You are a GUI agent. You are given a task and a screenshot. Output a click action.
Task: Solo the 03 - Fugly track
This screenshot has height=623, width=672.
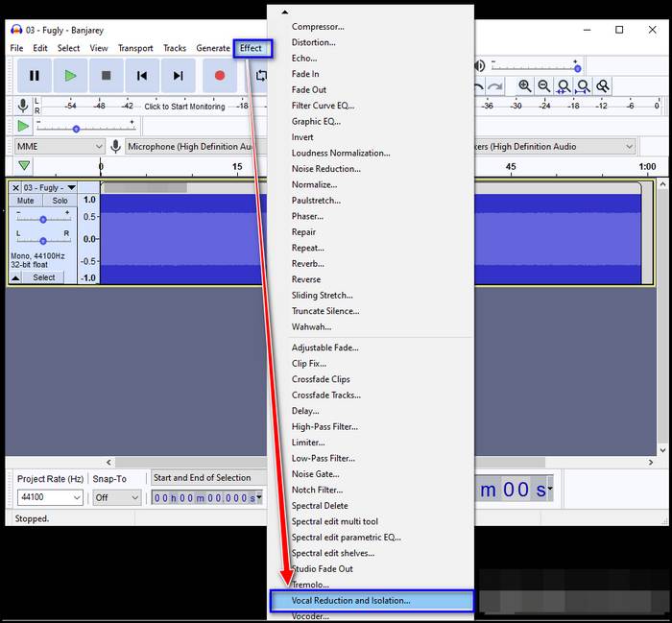(x=60, y=201)
